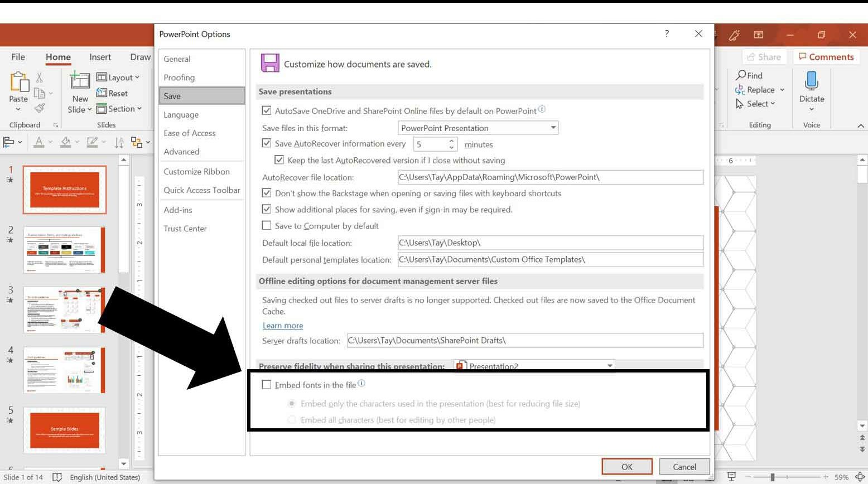
Task: Click the Coming Soon megaphone icon
Action: (734, 35)
